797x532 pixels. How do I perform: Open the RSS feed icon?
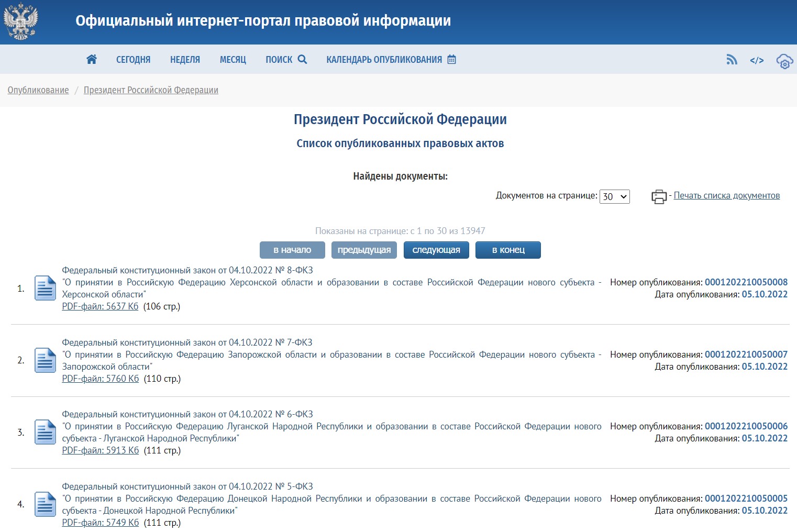(x=732, y=60)
